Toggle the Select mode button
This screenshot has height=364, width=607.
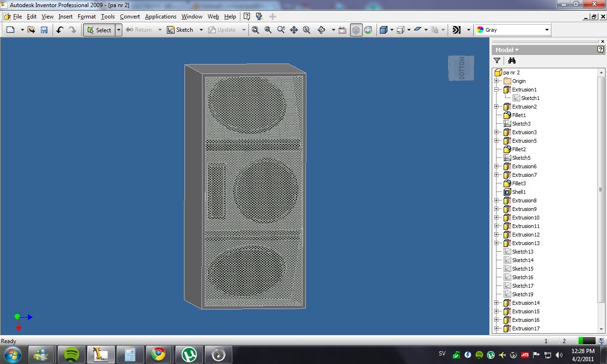(99, 30)
